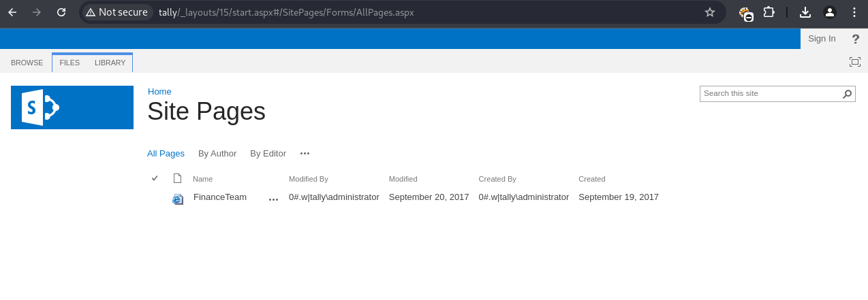Open FinanceTeam item ellipsis menu
This screenshot has width=868, height=300.
coord(273,199)
